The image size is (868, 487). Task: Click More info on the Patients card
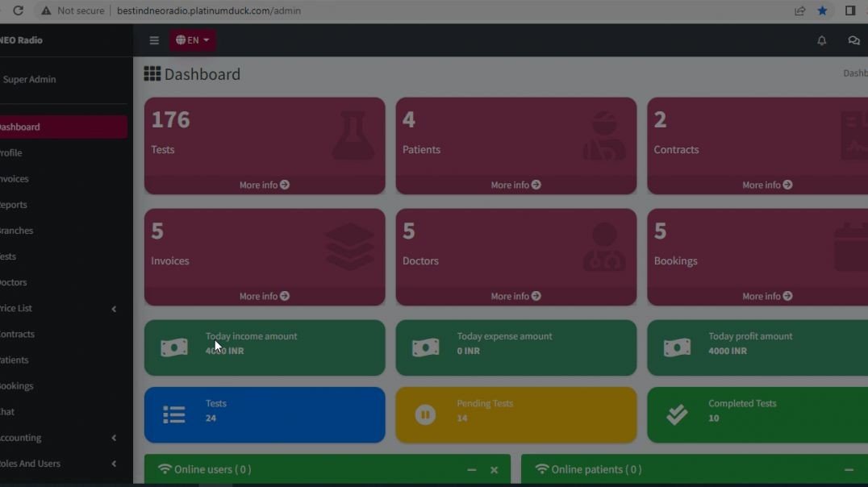point(515,185)
